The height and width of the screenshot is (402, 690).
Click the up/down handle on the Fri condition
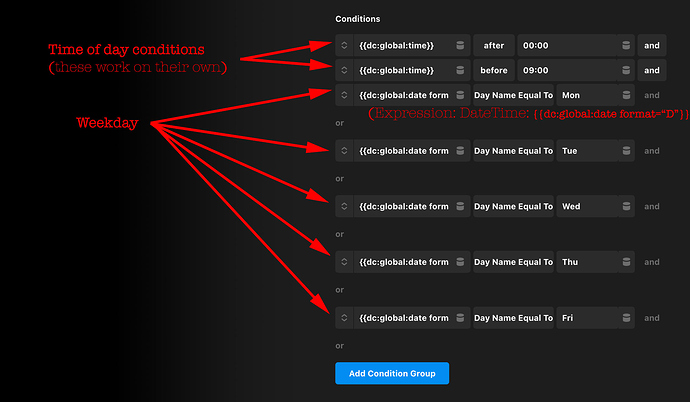tap(344, 318)
